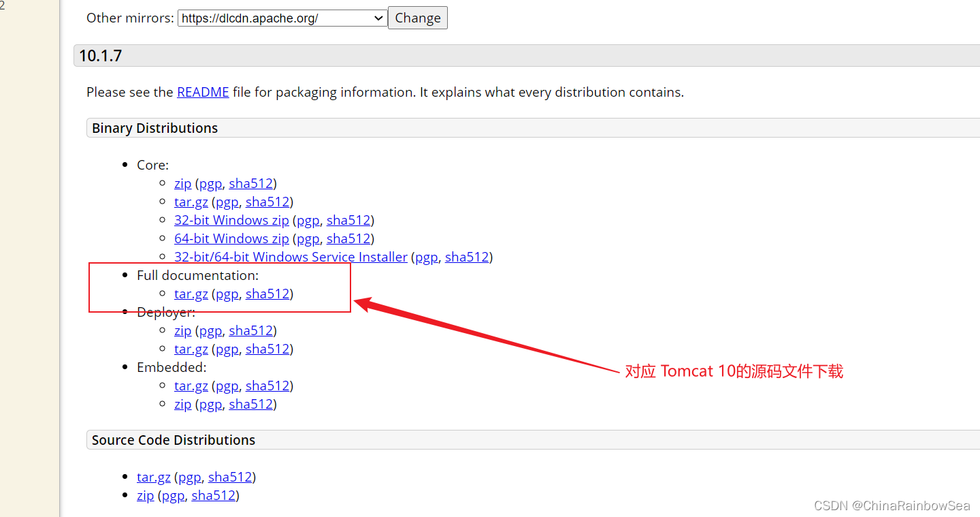This screenshot has height=517, width=980.
Task: Download the Embedded zip package
Action: pyautogui.click(x=183, y=404)
